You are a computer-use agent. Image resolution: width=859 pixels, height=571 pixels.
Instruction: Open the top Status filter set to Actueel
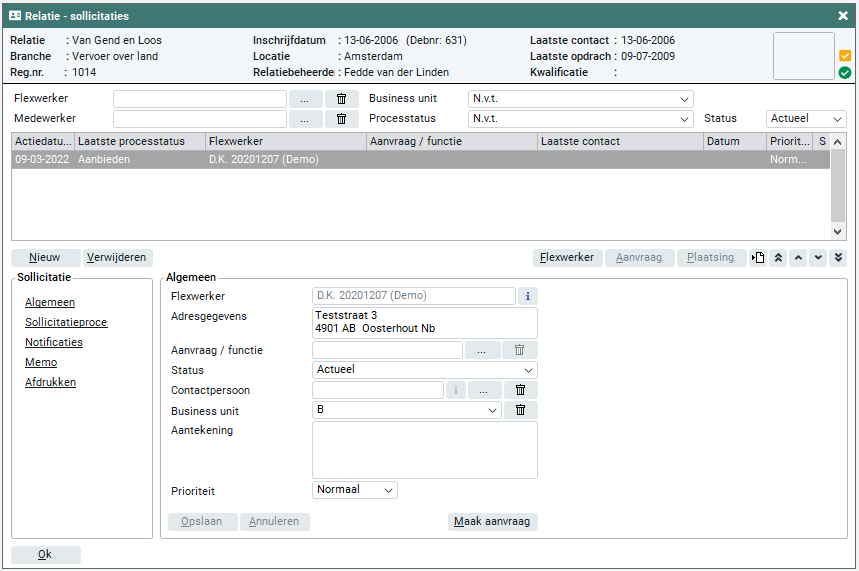(805, 119)
